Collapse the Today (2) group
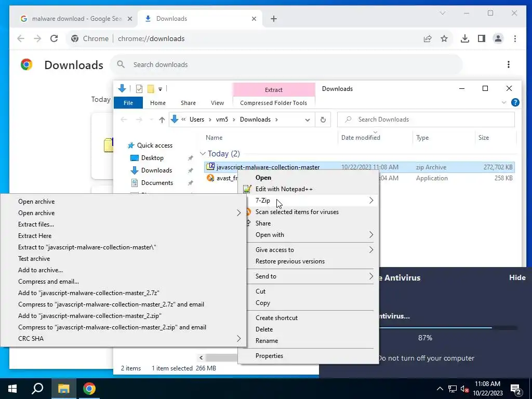Screen dimensions: 532x399 tap(203, 154)
